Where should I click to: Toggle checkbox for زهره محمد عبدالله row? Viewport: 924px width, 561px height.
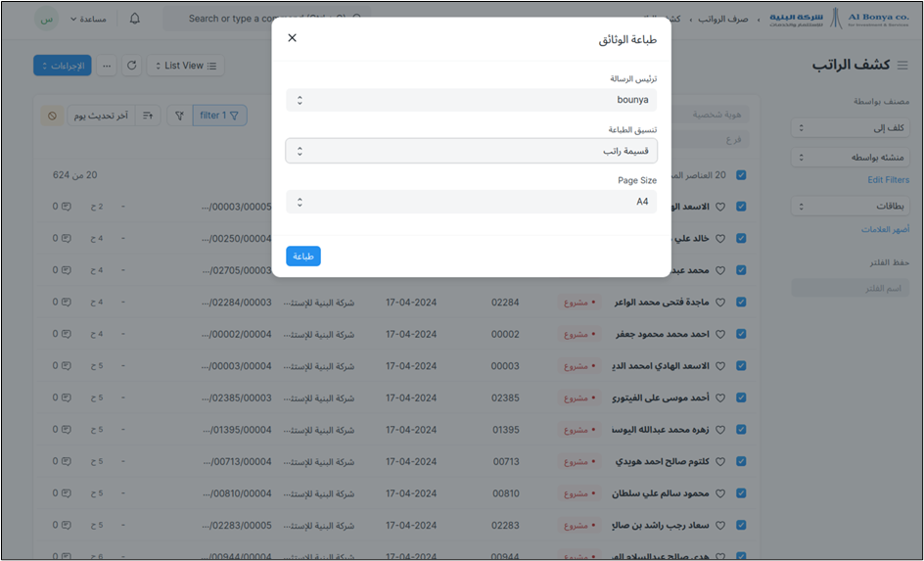pos(741,430)
